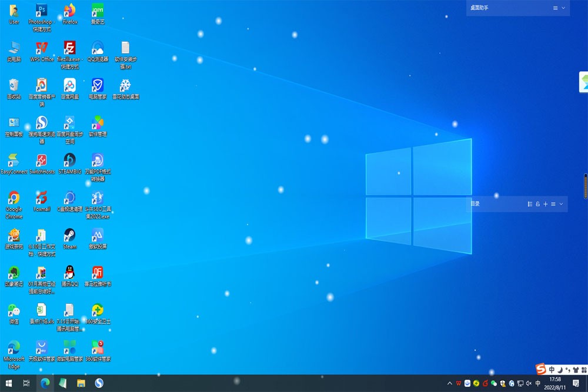
Task: Collapse the 目录 panel chevron
Action: (x=561, y=204)
